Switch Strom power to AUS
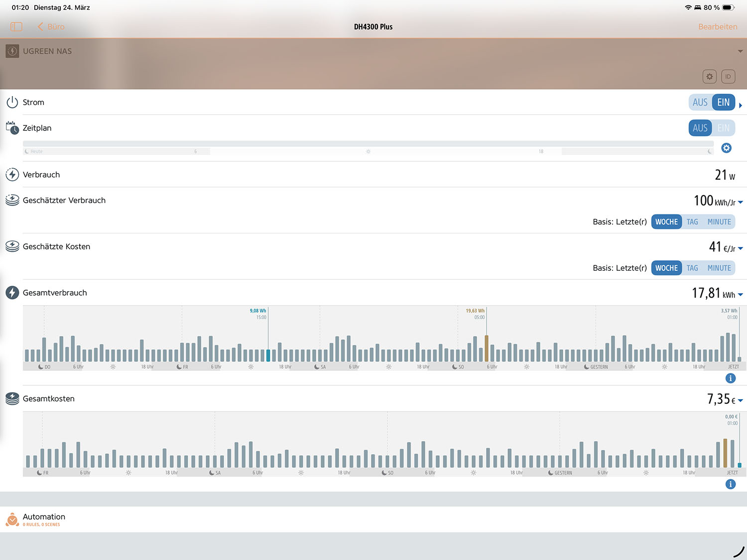The width and height of the screenshot is (747, 560). (700, 103)
